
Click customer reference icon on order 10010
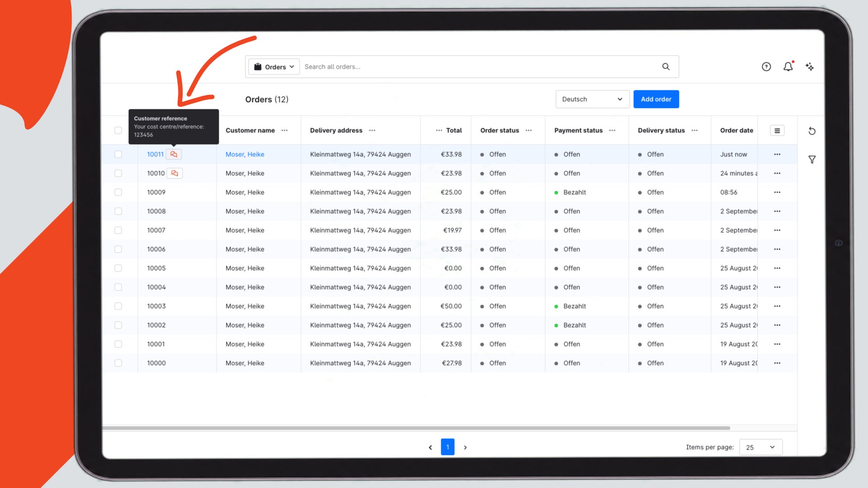pos(175,174)
